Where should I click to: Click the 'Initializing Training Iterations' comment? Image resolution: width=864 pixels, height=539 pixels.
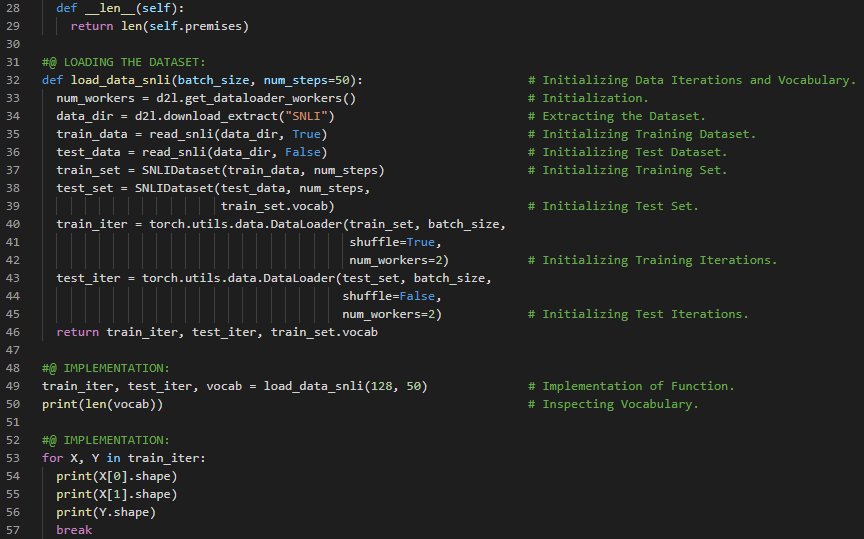pos(659,260)
